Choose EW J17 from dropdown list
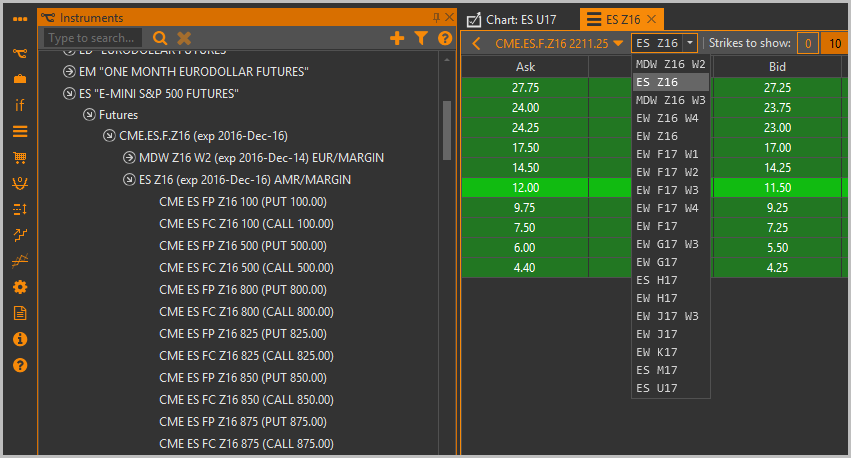This screenshot has width=851, height=458. (x=671, y=334)
